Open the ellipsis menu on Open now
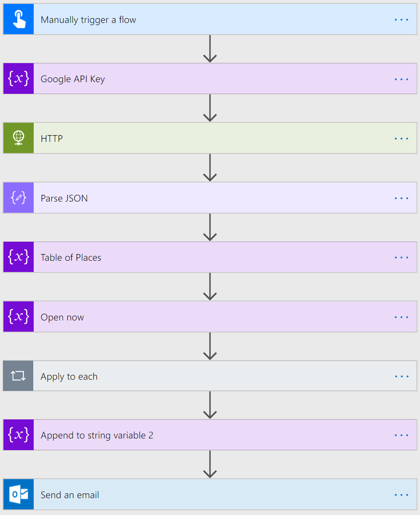 [401, 317]
